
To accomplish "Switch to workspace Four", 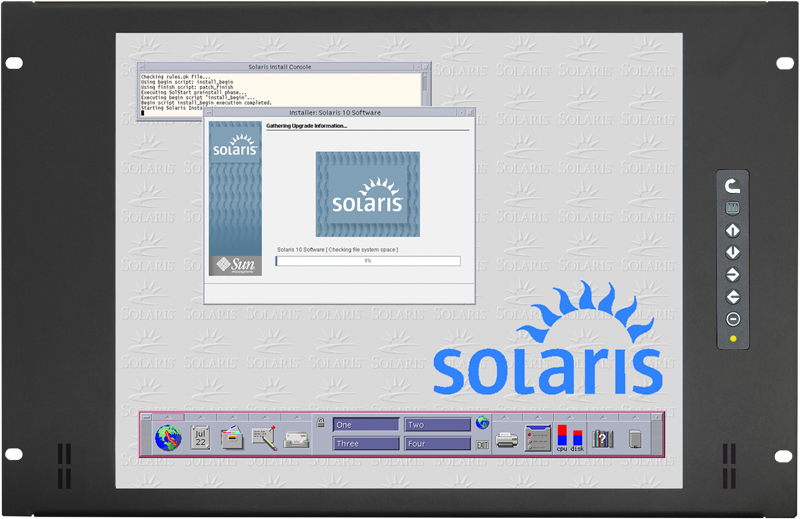I will pos(437,444).
